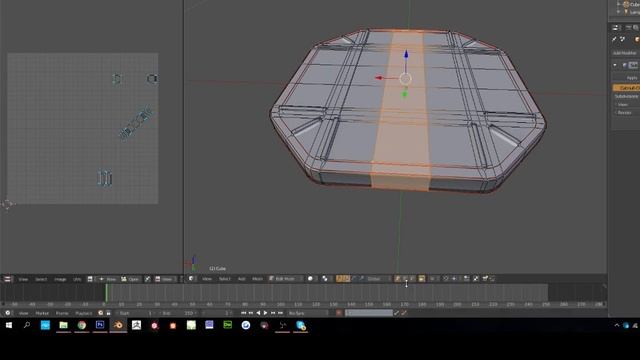
Task: Click the keying set input field
Action: coord(369,313)
